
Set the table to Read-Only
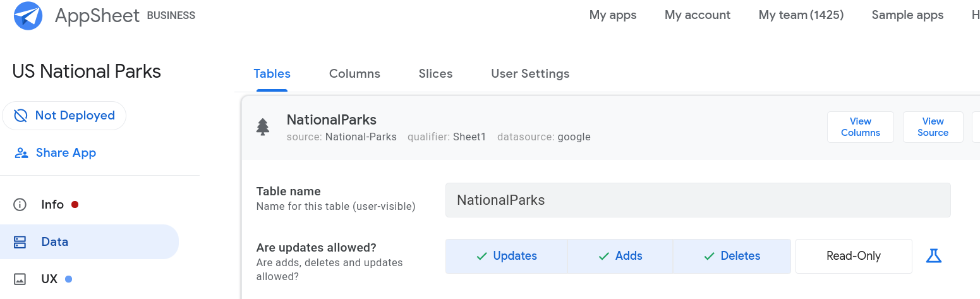pyautogui.click(x=854, y=256)
